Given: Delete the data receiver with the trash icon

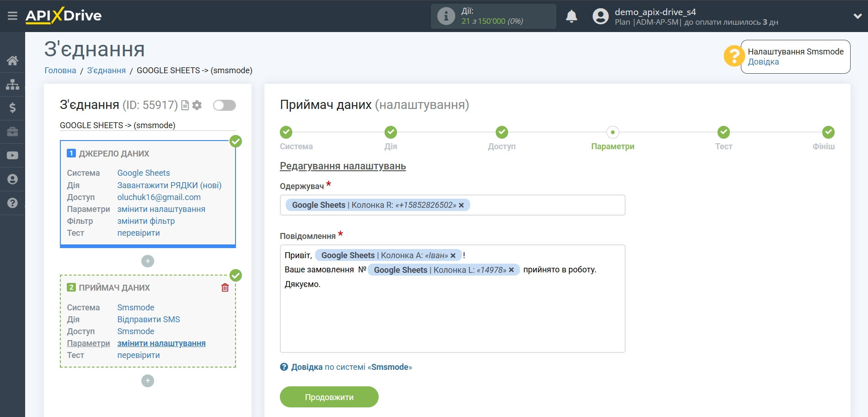Looking at the screenshot, I should click(x=225, y=287).
